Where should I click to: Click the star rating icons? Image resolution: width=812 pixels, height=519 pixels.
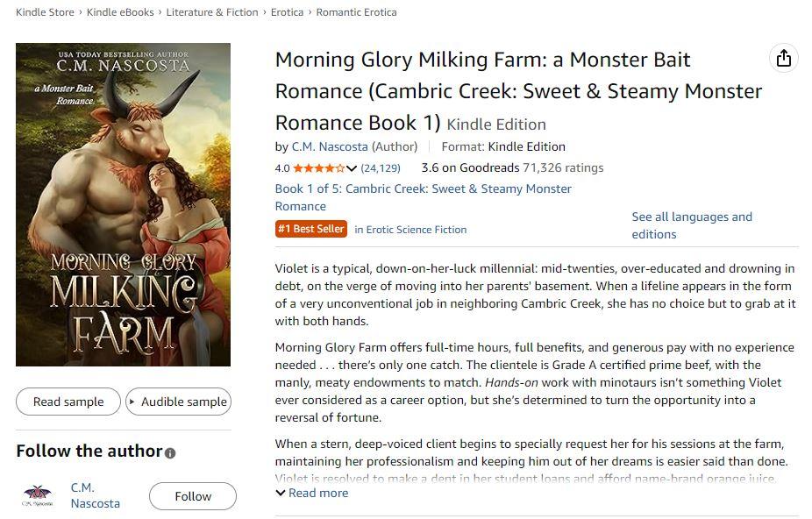pyautogui.click(x=318, y=168)
